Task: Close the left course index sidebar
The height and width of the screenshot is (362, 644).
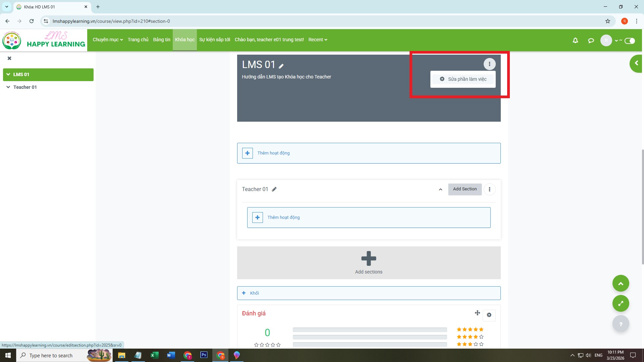Action: point(9,58)
